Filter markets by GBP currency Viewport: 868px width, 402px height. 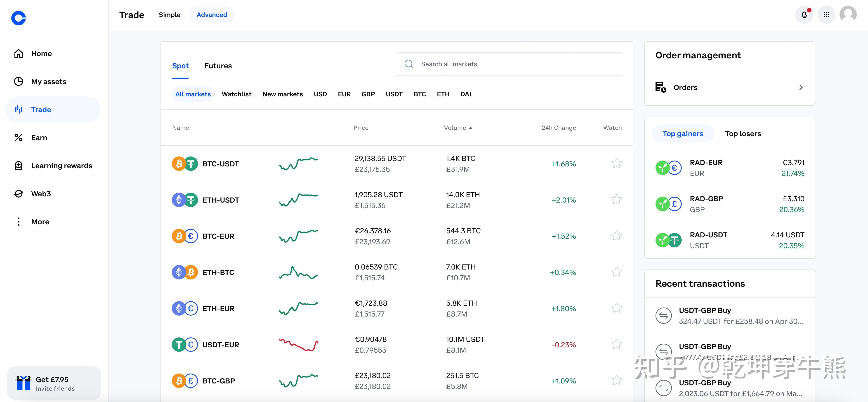point(367,94)
